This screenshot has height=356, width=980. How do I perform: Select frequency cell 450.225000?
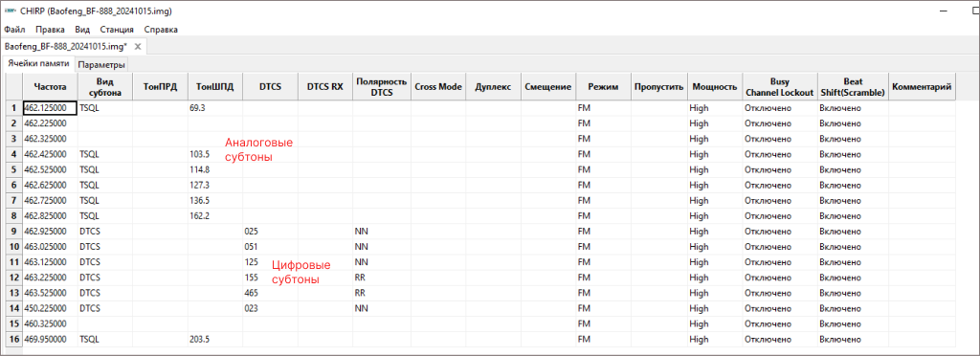click(51, 308)
